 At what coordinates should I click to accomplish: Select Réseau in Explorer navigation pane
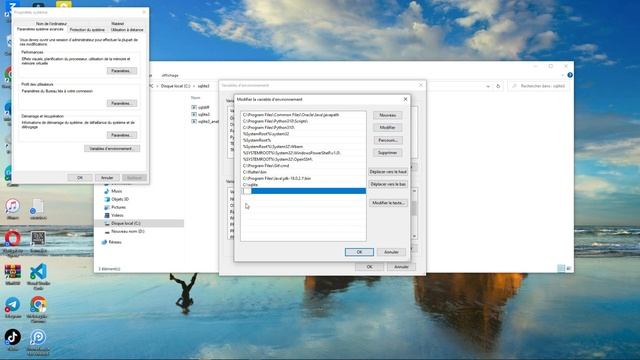111,242
